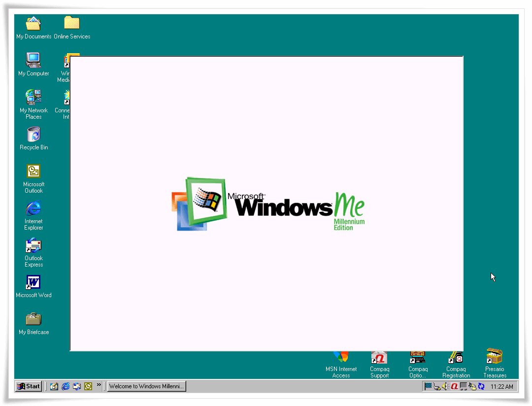Open Presario Treasures

coord(494,357)
